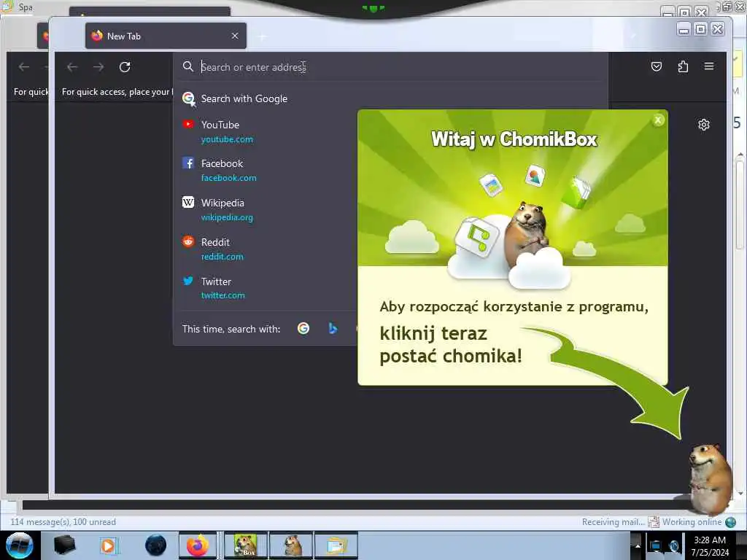Click the 'kliknij teraz postać chomika!' text
Image resolution: width=747 pixels, height=560 pixels.
click(451, 345)
